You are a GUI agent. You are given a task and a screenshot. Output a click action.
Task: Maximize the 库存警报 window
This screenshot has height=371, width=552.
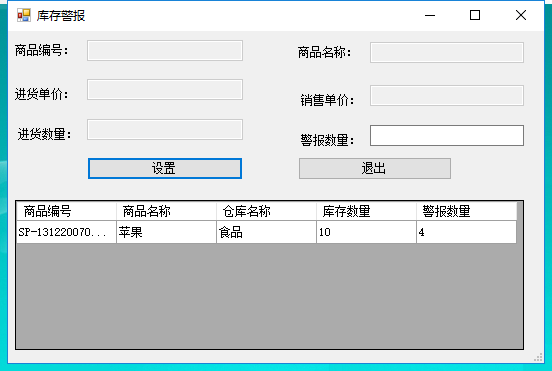point(475,15)
